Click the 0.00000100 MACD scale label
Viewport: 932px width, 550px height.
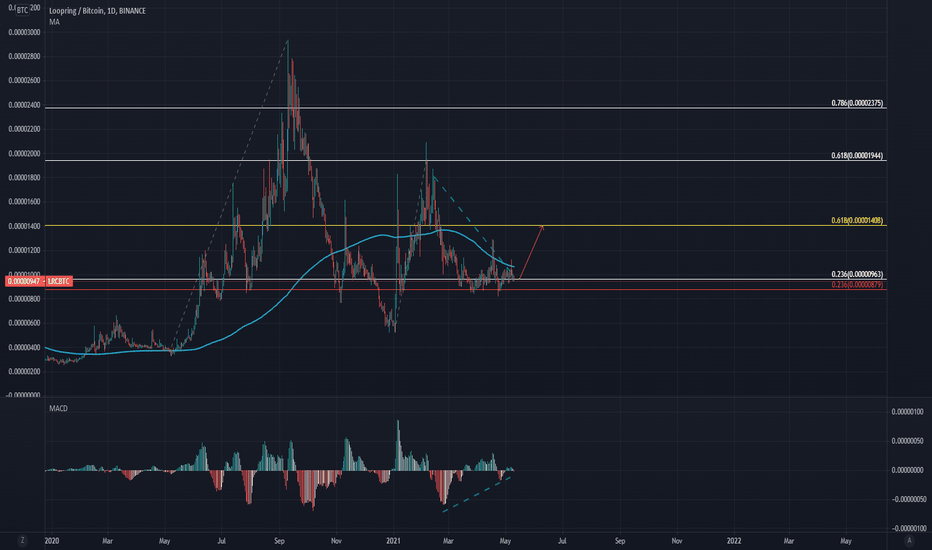[x=908, y=412]
